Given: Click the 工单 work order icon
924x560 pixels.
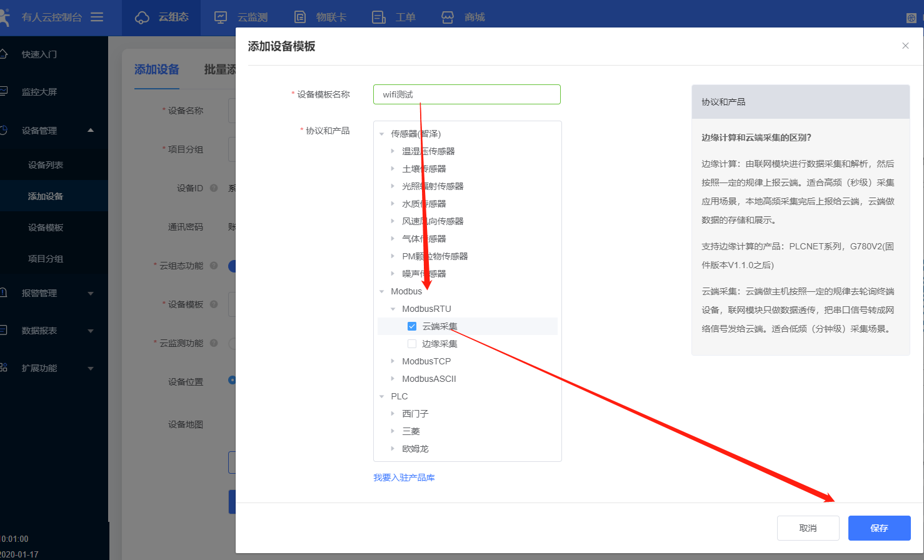Looking at the screenshot, I should [379, 17].
